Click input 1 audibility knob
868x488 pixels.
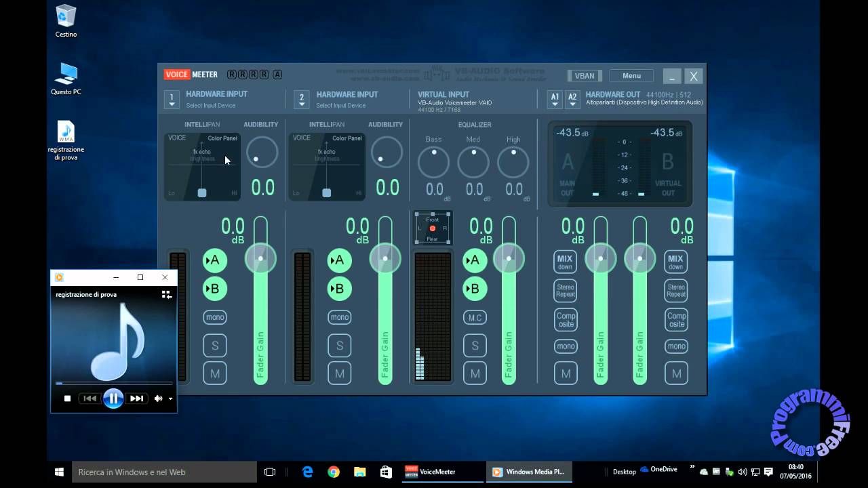(x=262, y=152)
